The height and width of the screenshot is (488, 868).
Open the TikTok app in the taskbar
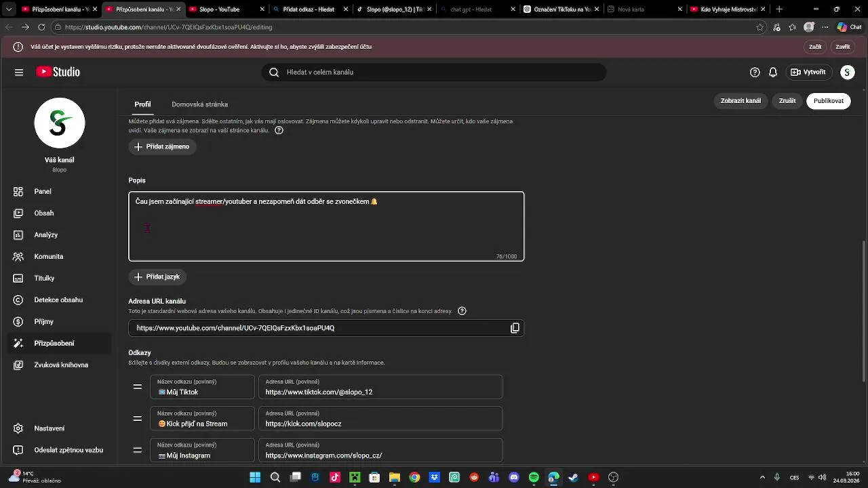point(334,478)
